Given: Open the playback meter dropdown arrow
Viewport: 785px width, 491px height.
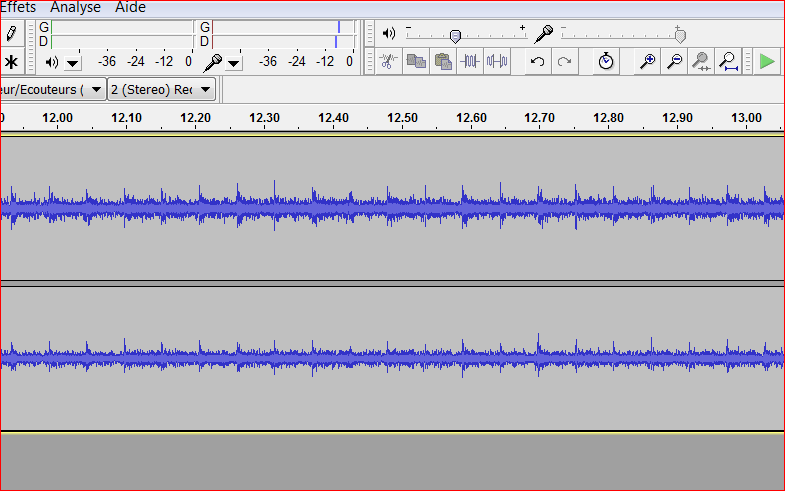Looking at the screenshot, I should tap(73, 63).
